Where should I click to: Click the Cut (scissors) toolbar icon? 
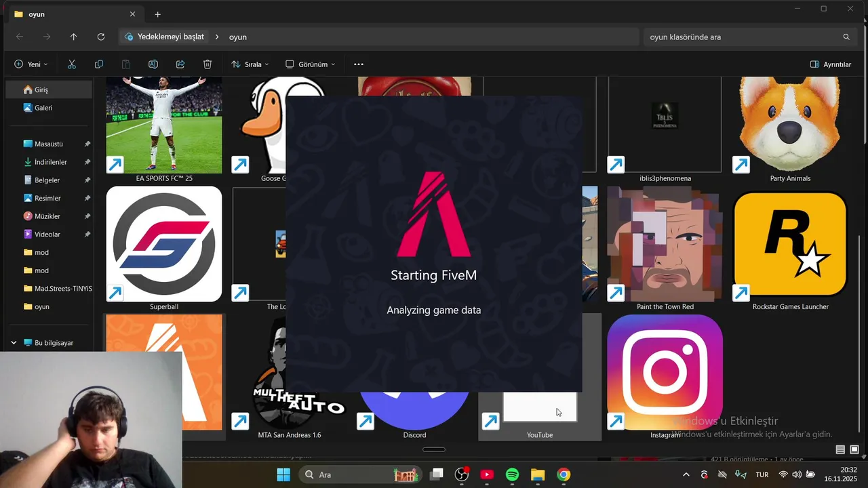pyautogui.click(x=72, y=64)
